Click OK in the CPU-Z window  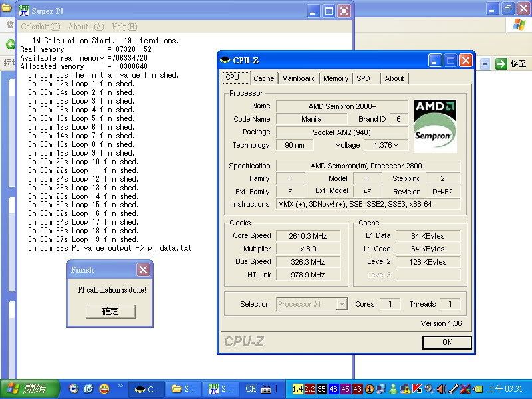447,342
